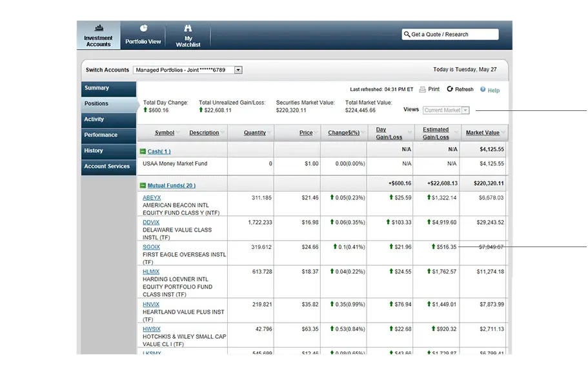
Task: Open the HLMIX symbol link
Action: coord(151,272)
